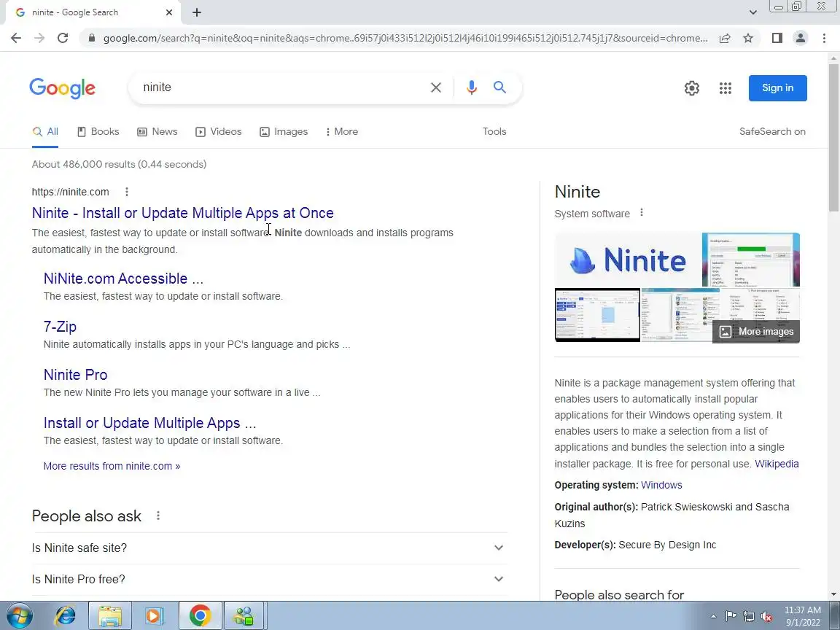Switch to the News tab
This screenshot has width=840, height=630.
tap(157, 132)
